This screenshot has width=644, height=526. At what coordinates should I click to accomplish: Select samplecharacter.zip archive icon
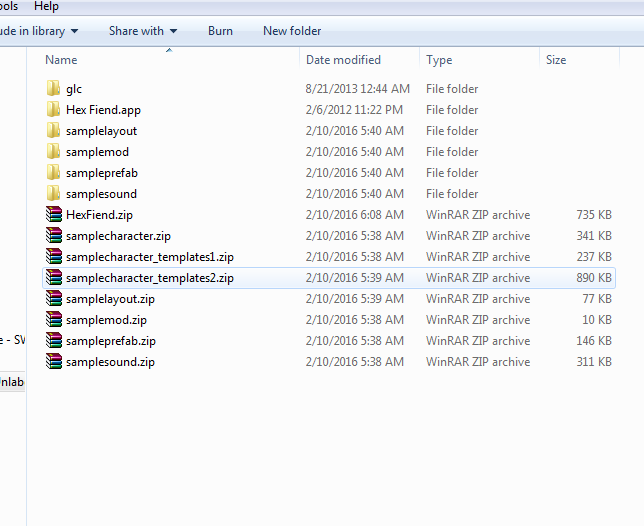pyautogui.click(x=54, y=235)
